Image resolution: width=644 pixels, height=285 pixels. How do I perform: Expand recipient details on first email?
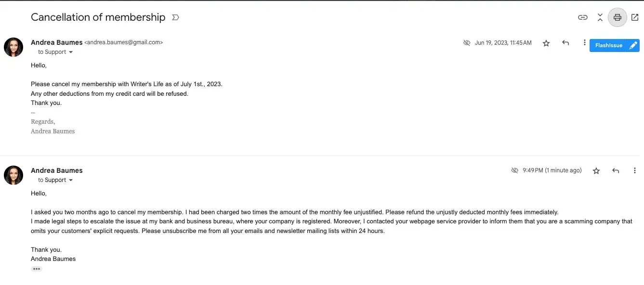click(x=71, y=52)
